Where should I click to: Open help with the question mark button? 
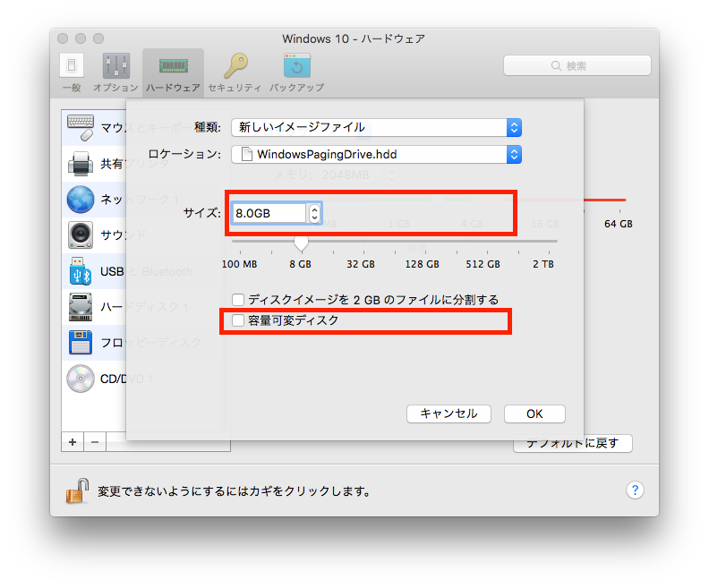[x=635, y=490]
